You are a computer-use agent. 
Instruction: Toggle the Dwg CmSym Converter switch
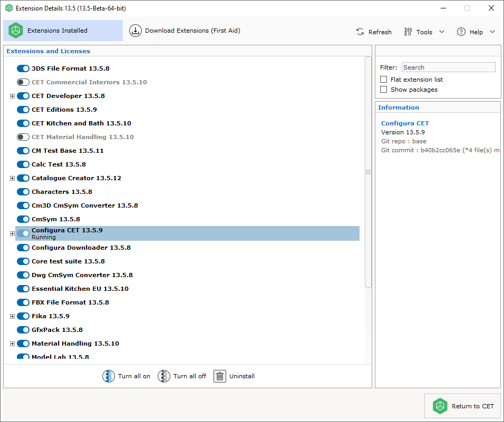(23, 275)
